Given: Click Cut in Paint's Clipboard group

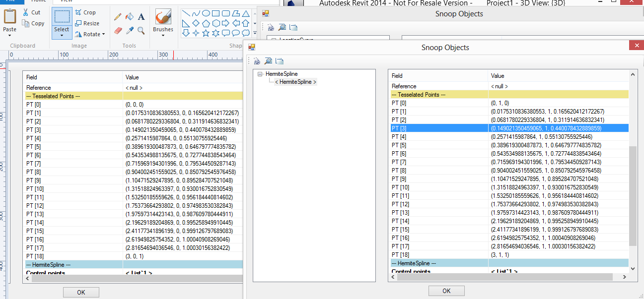Looking at the screenshot, I should coord(32,12).
